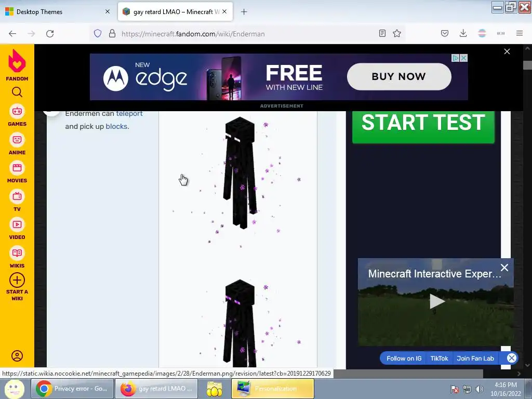This screenshot has width=532, height=399.
Task: Open the lower Enderman image with purple eyes
Action: pos(240,323)
